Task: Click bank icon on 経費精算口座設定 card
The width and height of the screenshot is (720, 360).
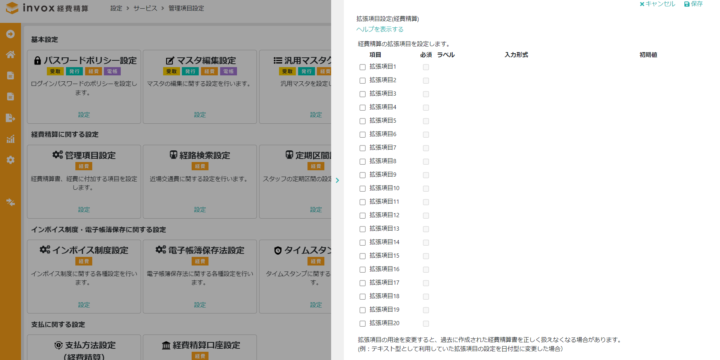Action: [x=166, y=345]
